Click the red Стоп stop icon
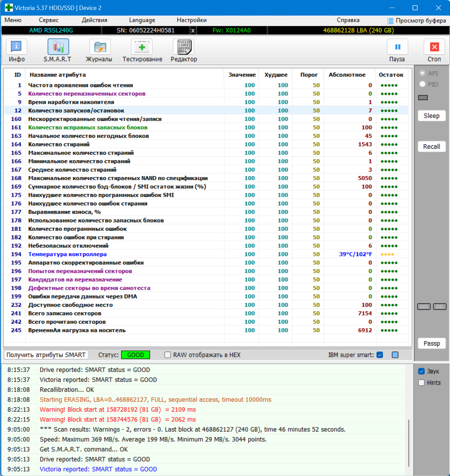Image resolution: width=450 pixels, height=476 pixels. 434,47
